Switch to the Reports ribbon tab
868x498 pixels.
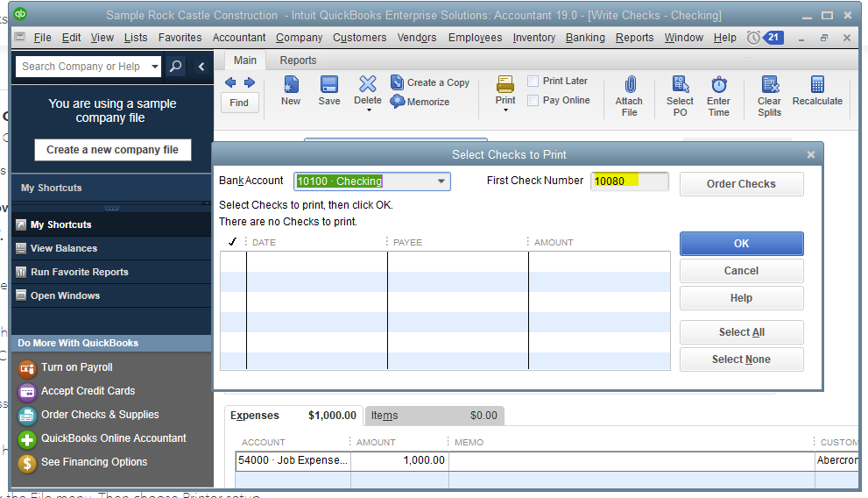pos(298,60)
